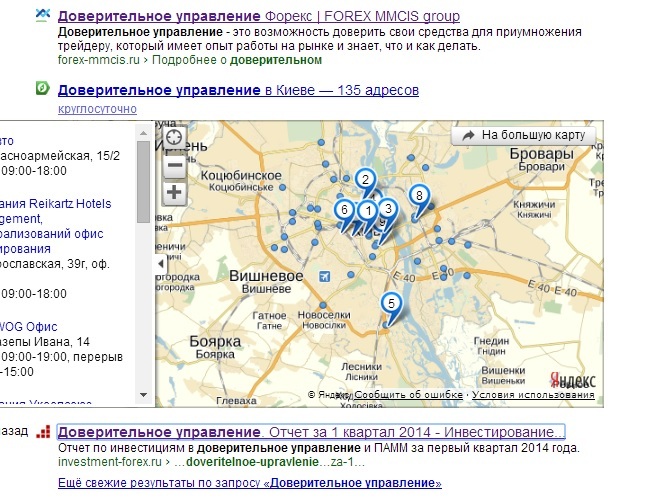Image resolution: width=662 pixels, height=502 pixels.
Task: Select map marker number 5
Action: tap(391, 303)
